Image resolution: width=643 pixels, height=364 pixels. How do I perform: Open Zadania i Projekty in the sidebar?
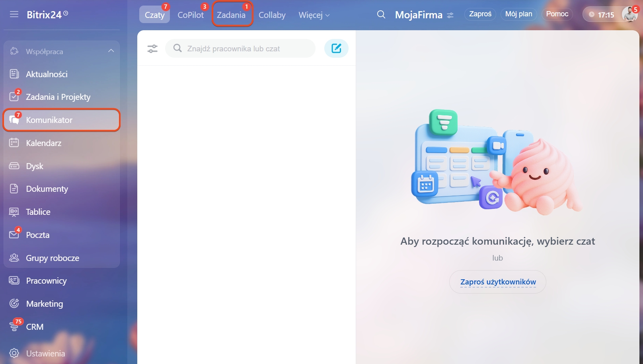click(62, 97)
